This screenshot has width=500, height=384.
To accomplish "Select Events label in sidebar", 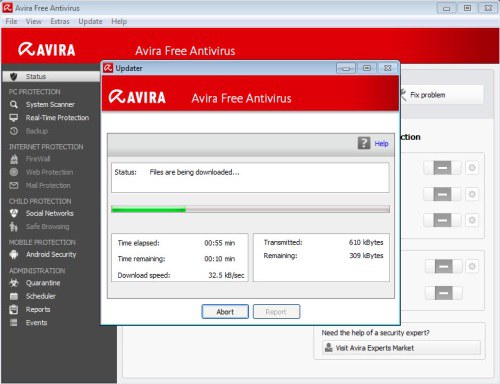I will coord(36,322).
